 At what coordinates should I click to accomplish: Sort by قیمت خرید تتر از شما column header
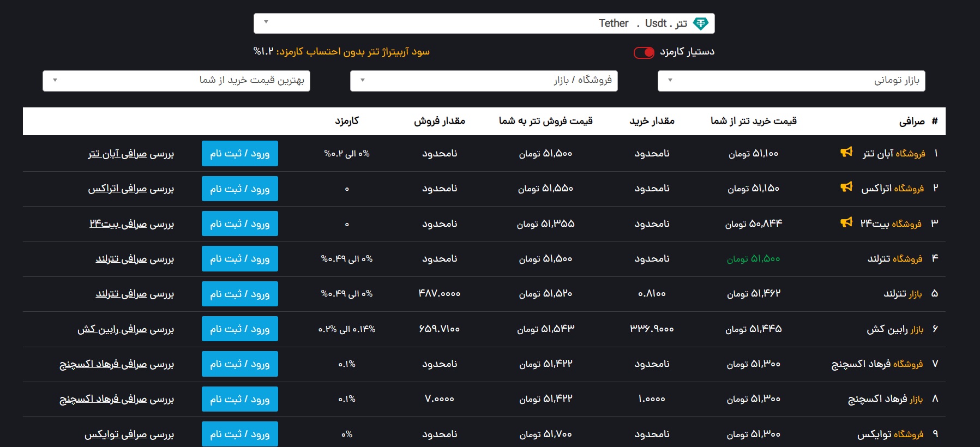[x=753, y=121]
